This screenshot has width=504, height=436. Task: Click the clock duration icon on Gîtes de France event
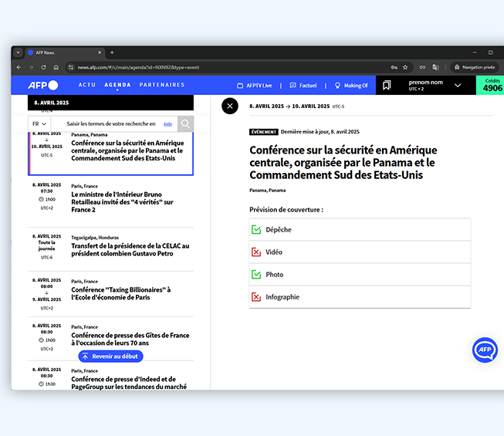pyautogui.click(x=41, y=340)
